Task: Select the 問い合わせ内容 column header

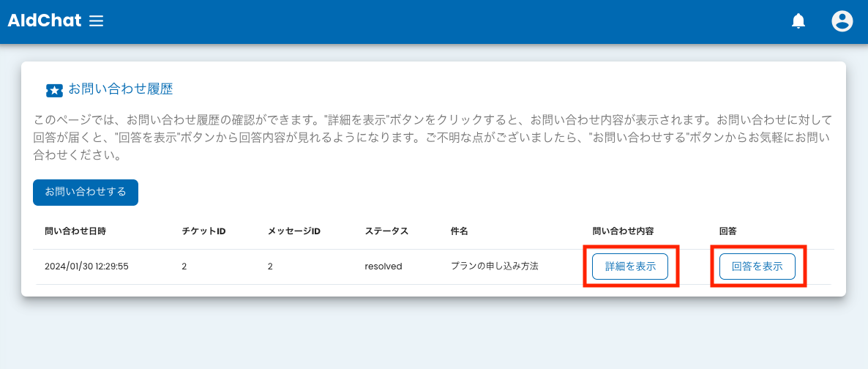Action: point(622,231)
